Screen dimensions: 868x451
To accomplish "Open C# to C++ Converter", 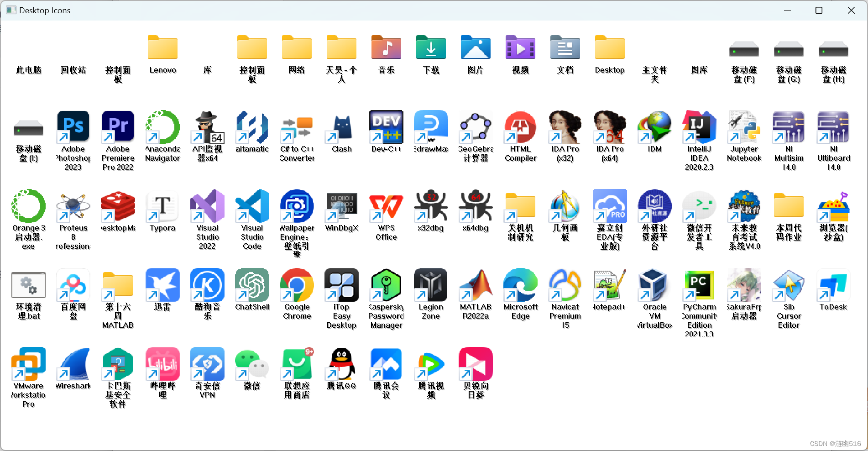I will pyautogui.click(x=297, y=127).
